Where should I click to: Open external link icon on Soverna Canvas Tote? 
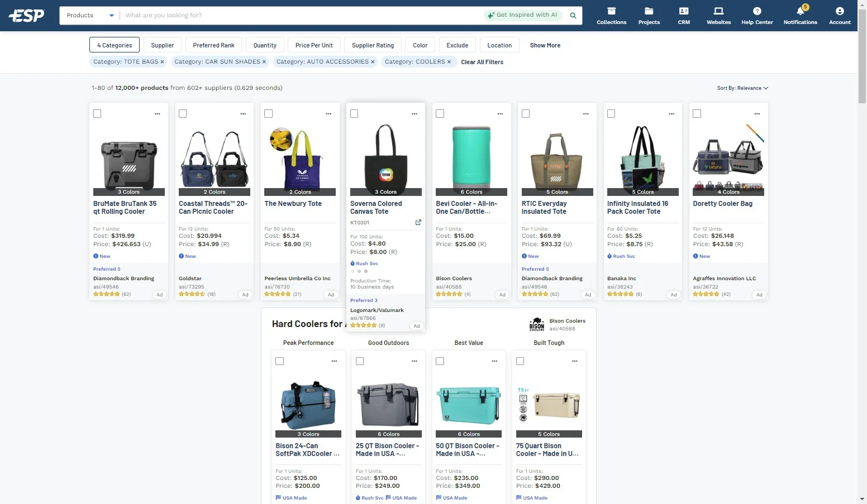[x=418, y=222]
